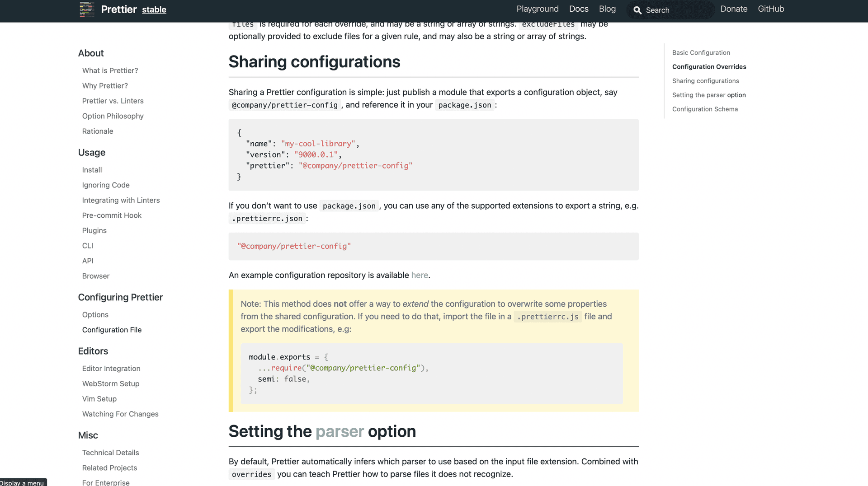868x486 pixels.
Task: Click the 'semi: false' code line
Action: [x=283, y=379]
